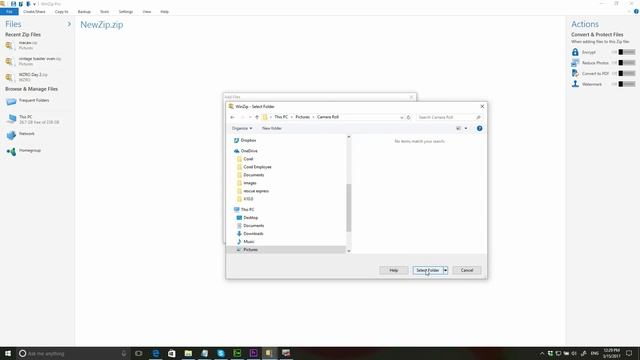This screenshot has height=360, width=640.
Task: Select the images folder under OneDrive
Action: pos(247,183)
